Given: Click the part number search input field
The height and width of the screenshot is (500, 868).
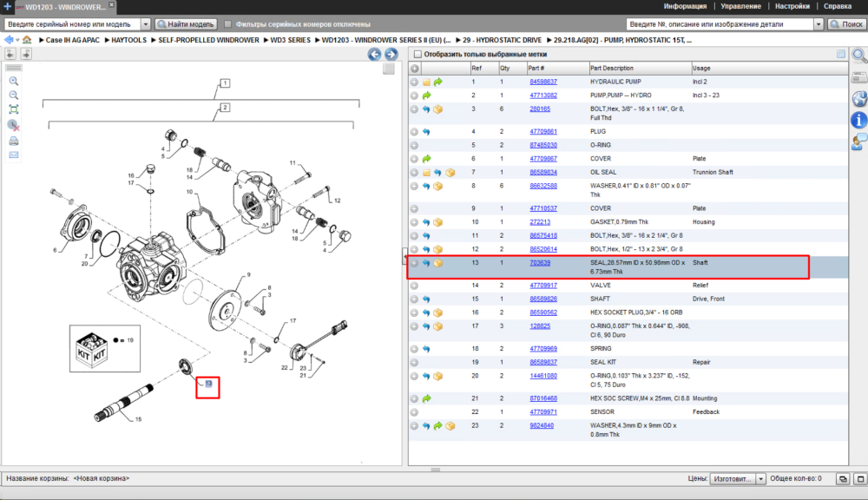Looking at the screenshot, I should coord(720,24).
